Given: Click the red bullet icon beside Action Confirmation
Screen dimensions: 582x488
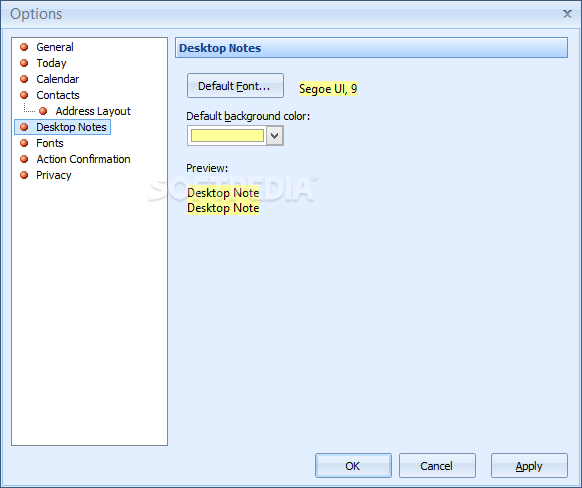Looking at the screenshot, I should pyautogui.click(x=24, y=159).
